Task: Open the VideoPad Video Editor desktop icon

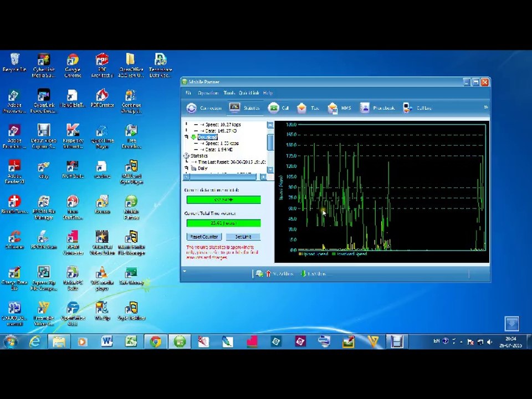Action: pyautogui.click(x=102, y=243)
